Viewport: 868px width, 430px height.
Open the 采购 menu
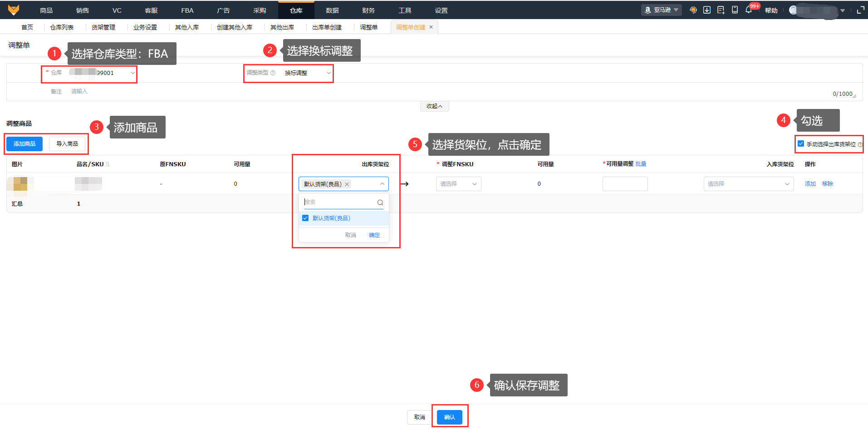point(260,10)
